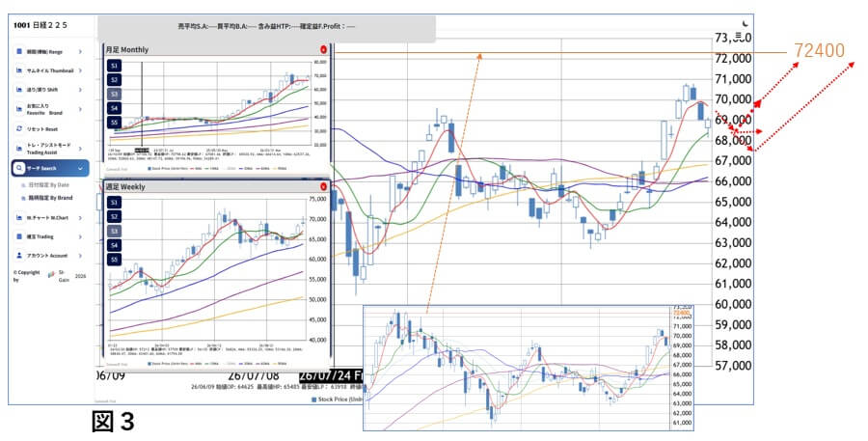Close the Monthly chart panel
Screen dimensions: 868x441
click(x=323, y=50)
